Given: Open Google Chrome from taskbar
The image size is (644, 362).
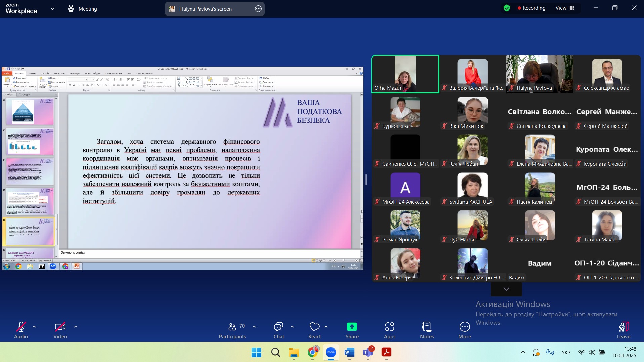Looking at the screenshot, I should click(313, 352).
